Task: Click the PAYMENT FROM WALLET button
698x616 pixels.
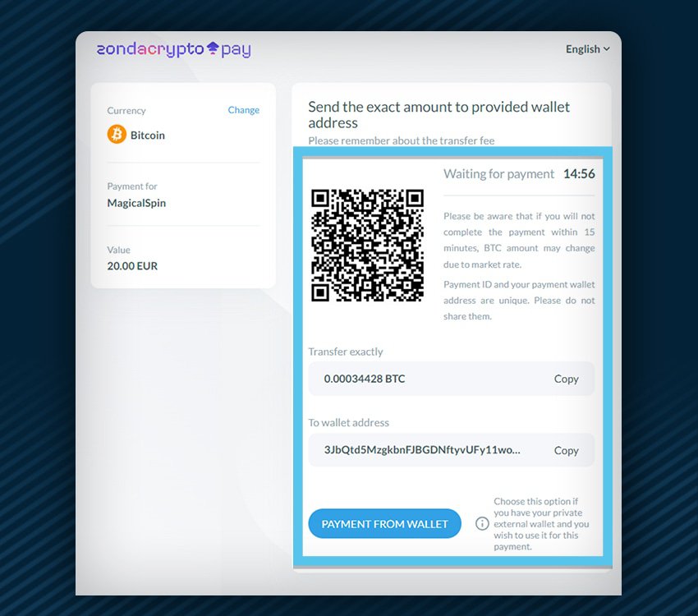Action: click(x=384, y=524)
